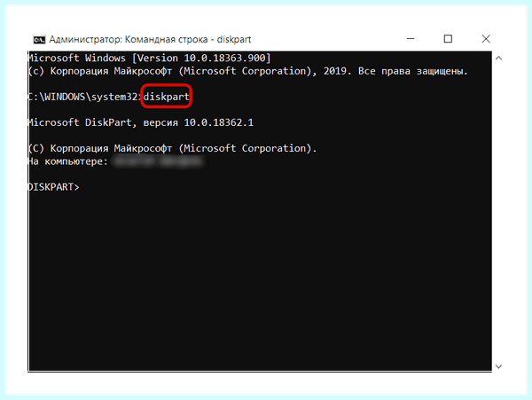The image size is (532, 400).
Task: Click the 'Microsoft Windows [Version 10.0.18363.900]' line
Action: [x=149, y=58]
